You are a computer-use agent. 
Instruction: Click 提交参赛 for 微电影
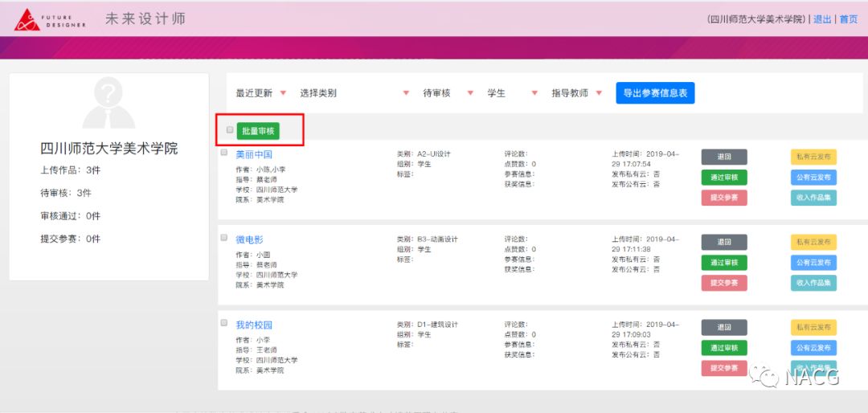724,284
